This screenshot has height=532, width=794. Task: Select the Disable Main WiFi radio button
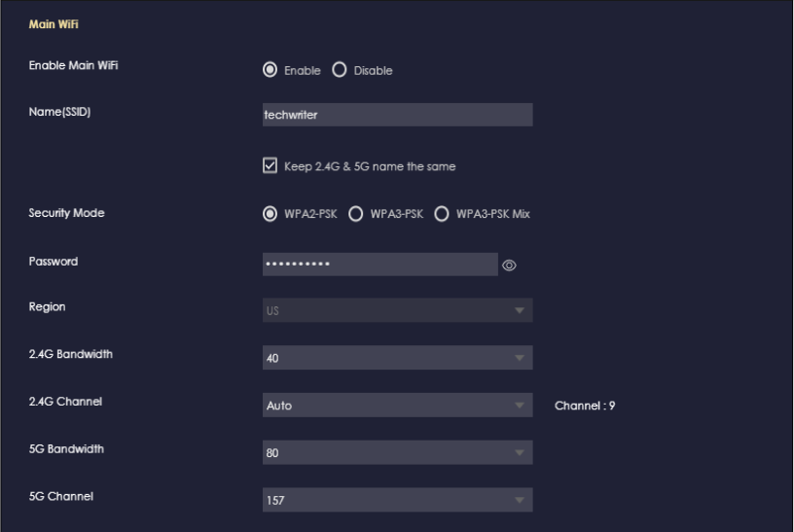tap(340, 70)
